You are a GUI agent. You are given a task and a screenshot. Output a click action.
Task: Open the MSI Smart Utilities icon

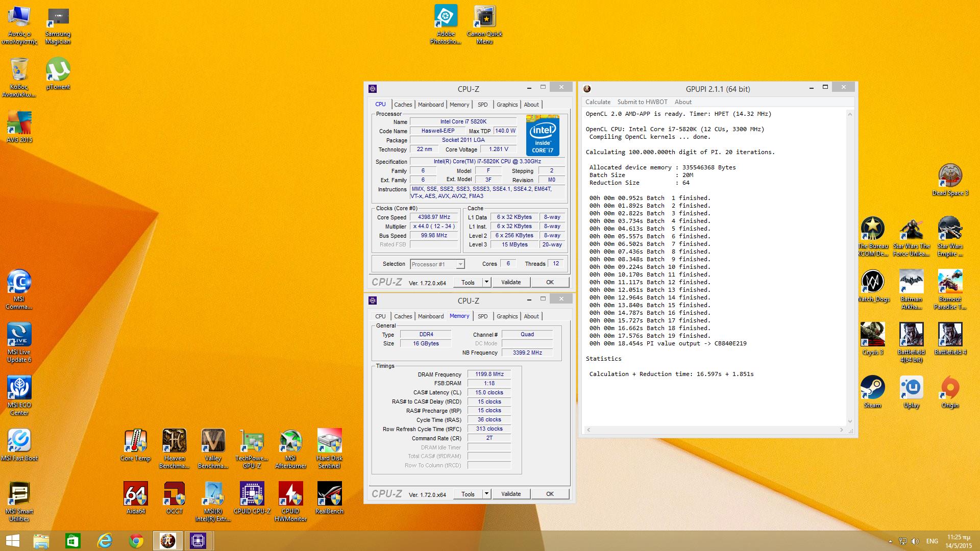[x=19, y=502]
